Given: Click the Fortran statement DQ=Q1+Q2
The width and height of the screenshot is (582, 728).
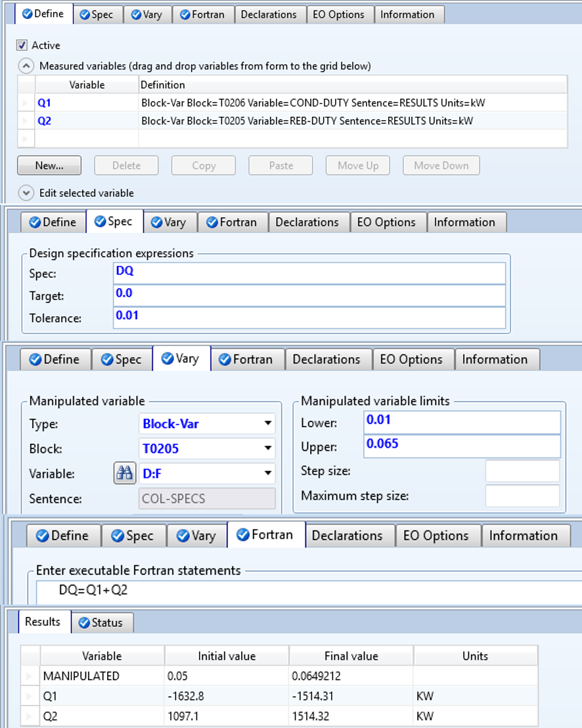Looking at the screenshot, I should pos(93,590).
